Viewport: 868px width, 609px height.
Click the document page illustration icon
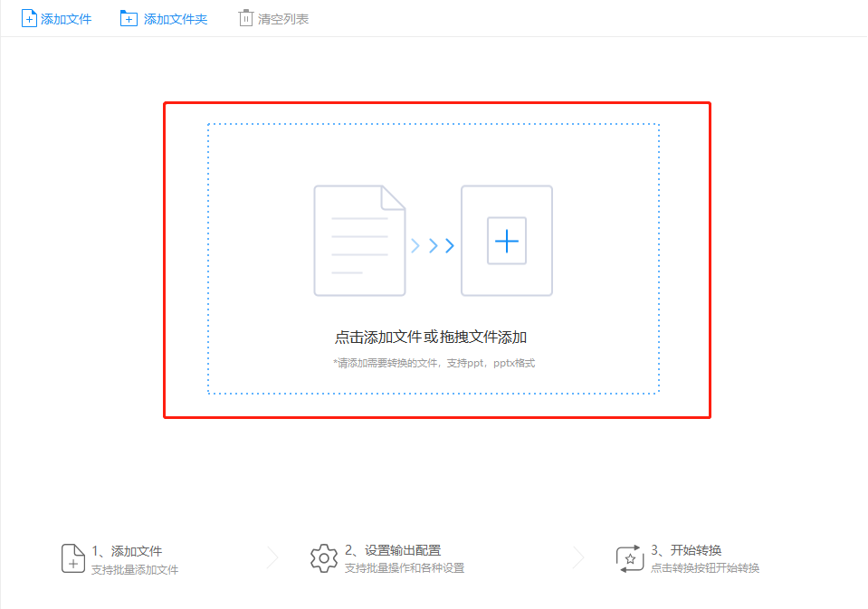tap(360, 241)
